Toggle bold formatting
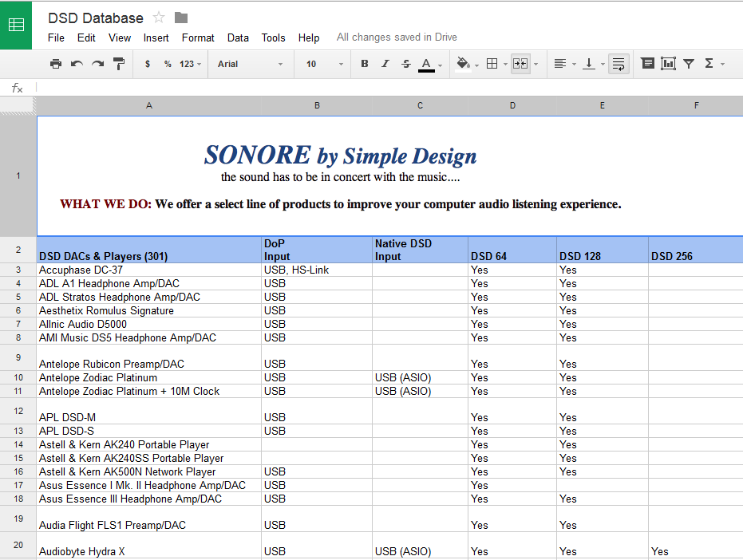The height and width of the screenshot is (560, 743). [365, 64]
